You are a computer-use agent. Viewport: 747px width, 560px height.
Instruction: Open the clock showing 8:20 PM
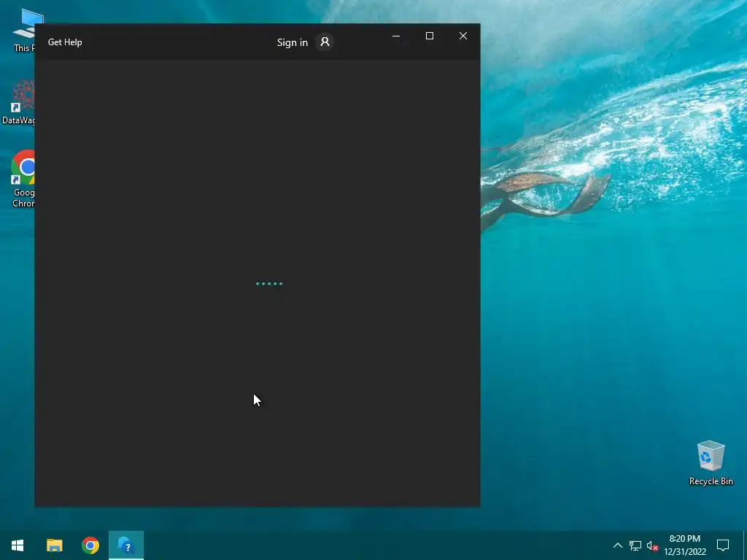(x=685, y=545)
